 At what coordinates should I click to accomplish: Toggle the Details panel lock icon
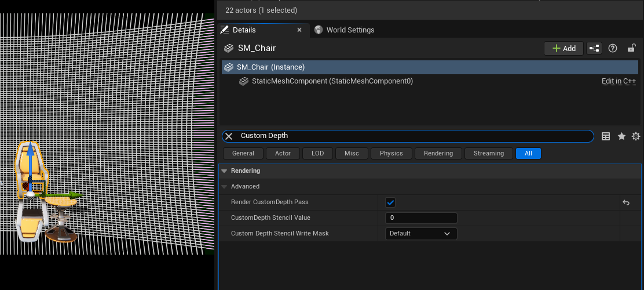632,48
